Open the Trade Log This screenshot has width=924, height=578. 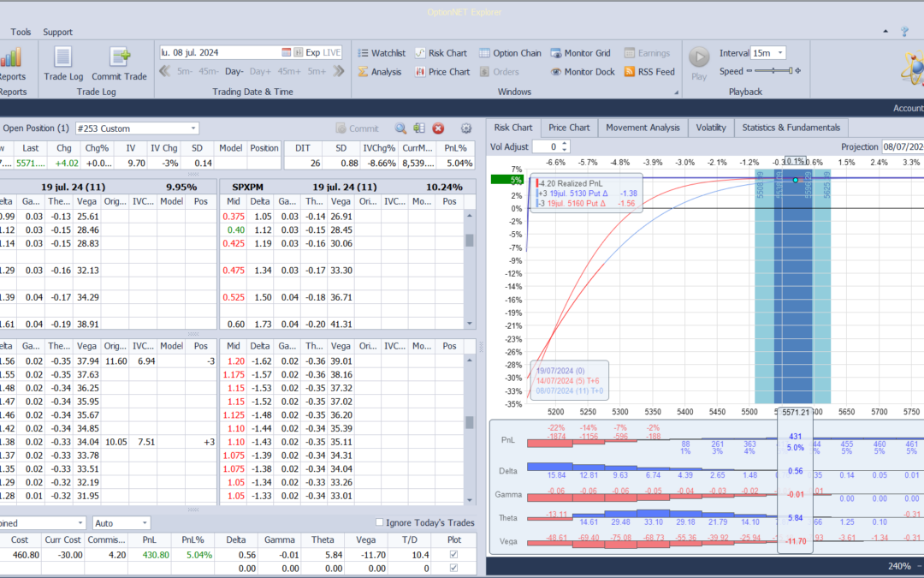(x=63, y=63)
